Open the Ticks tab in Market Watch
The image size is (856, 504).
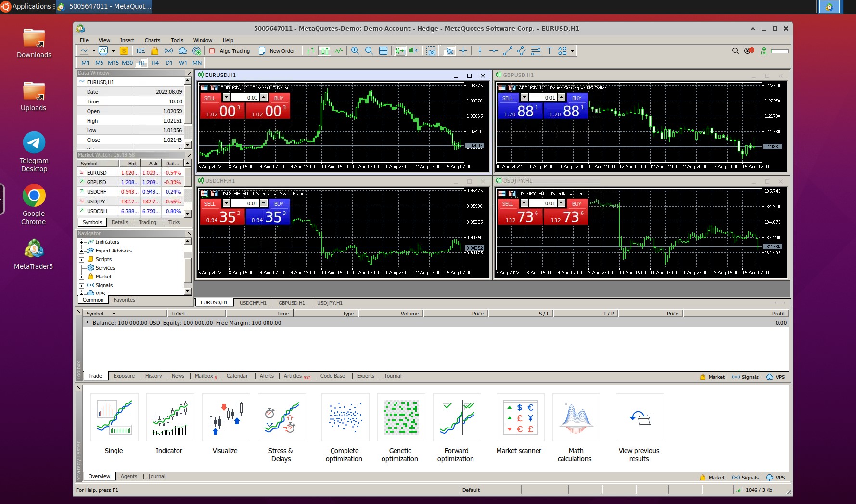[174, 222]
